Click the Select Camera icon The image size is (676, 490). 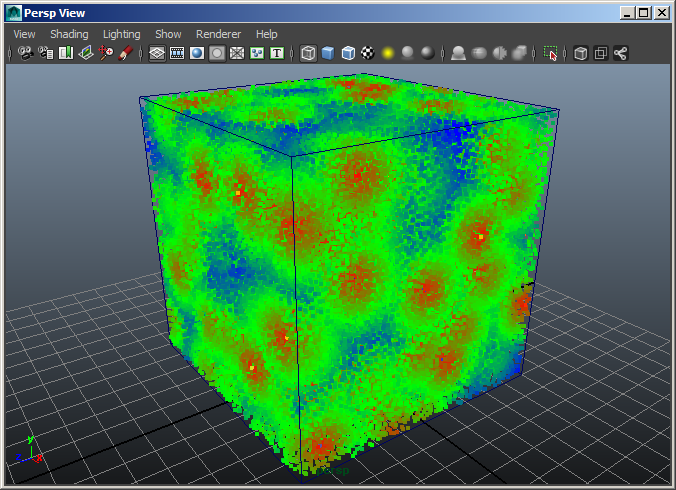26,53
